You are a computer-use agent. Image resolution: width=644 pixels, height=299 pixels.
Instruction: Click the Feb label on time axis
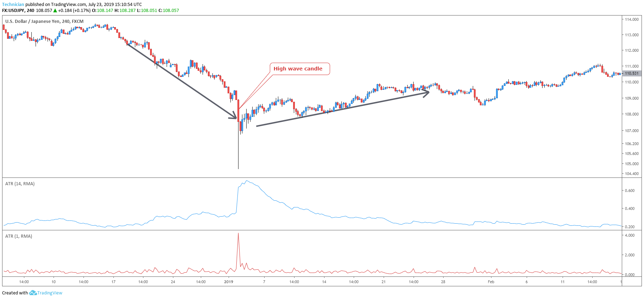click(x=491, y=281)
